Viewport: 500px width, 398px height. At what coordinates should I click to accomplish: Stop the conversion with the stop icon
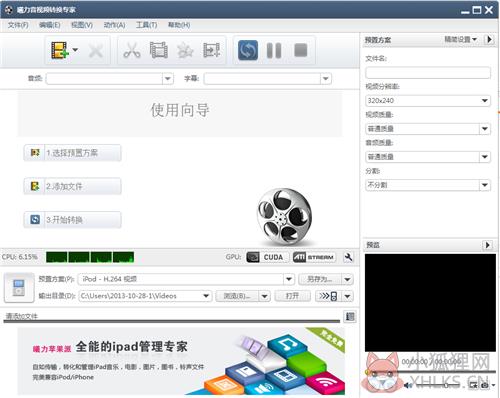301,50
